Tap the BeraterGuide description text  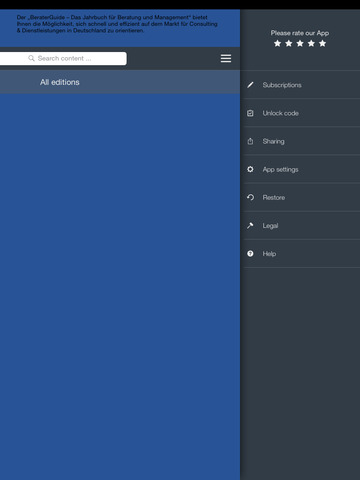pos(117,24)
